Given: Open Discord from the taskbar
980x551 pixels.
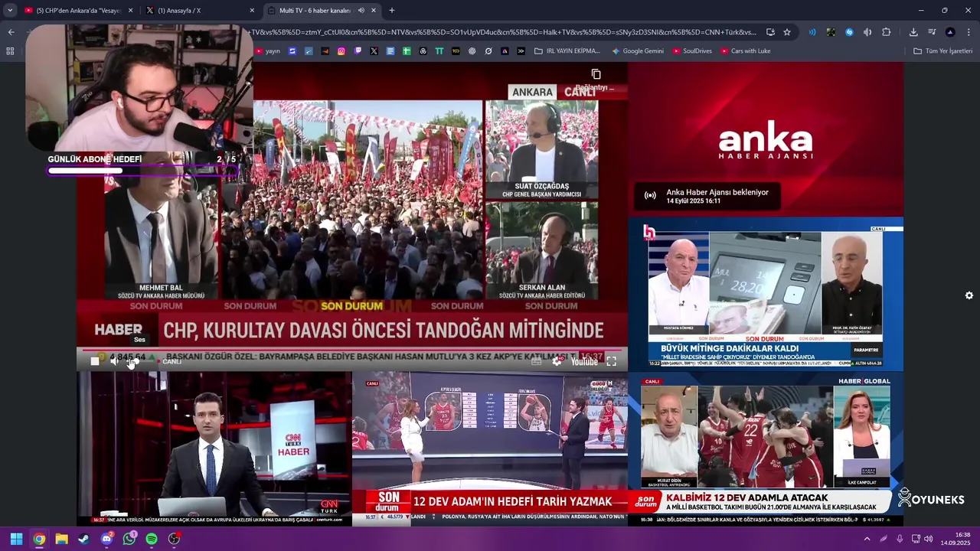Looking at the screenshot, I should click(106, 539).
